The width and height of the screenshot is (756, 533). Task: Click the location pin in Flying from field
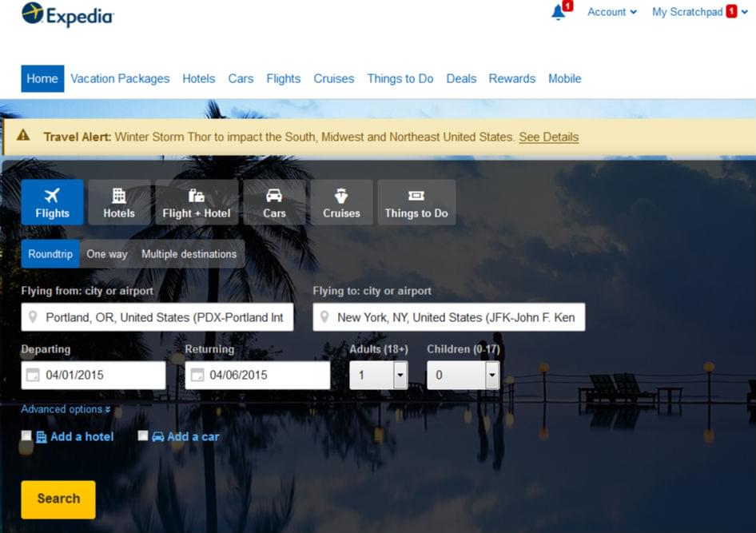pyautogui.click(x=33, y=316)
